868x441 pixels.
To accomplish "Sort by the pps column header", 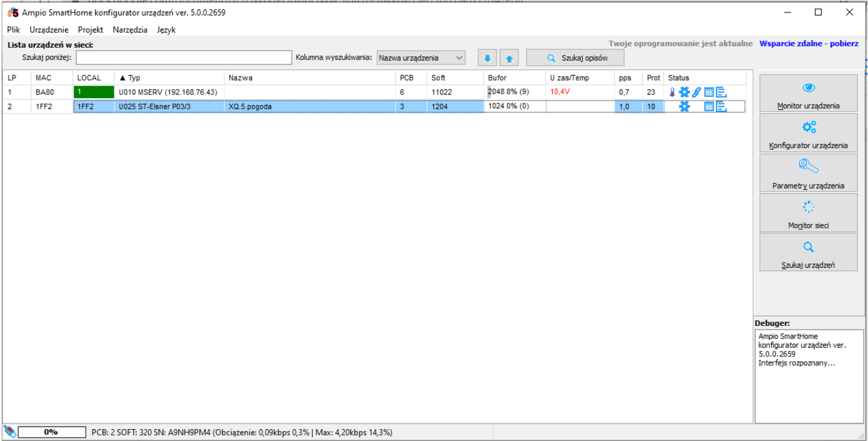I will pos(628,78).
